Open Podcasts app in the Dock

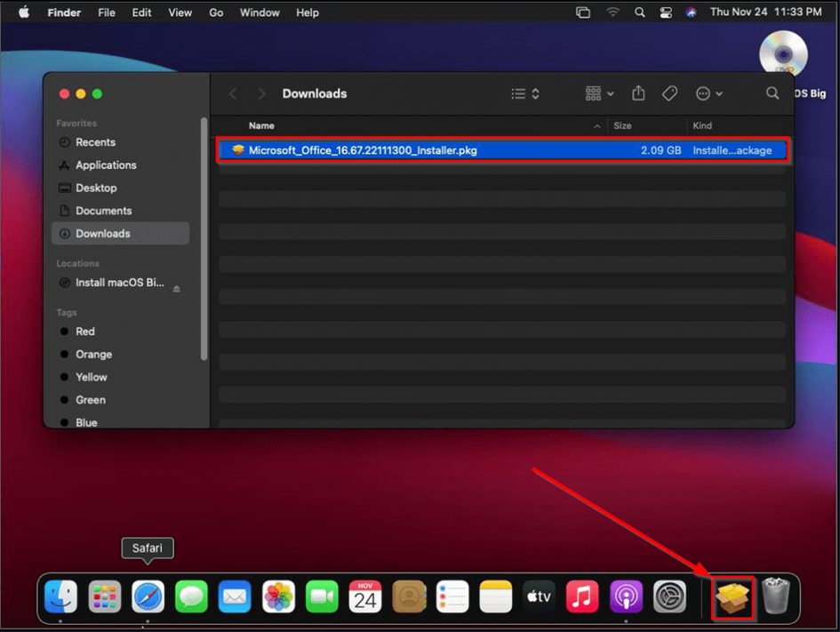point(626,596)
